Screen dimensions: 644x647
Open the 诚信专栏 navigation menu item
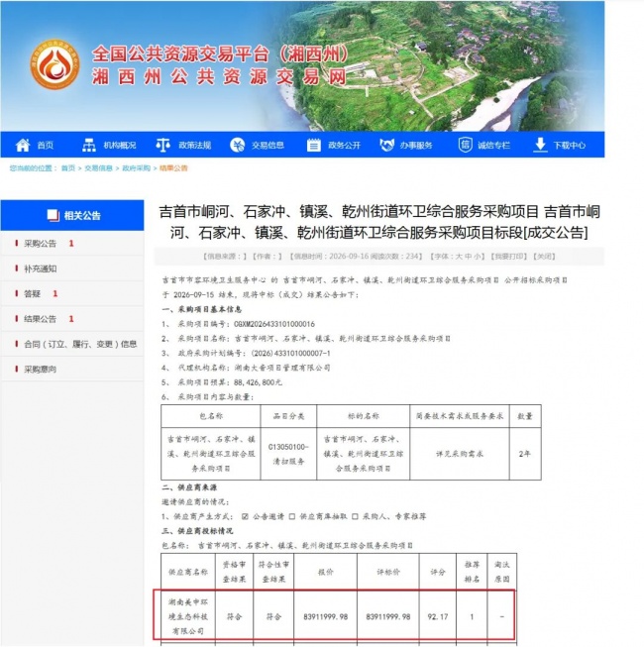(x=493, y=146)
